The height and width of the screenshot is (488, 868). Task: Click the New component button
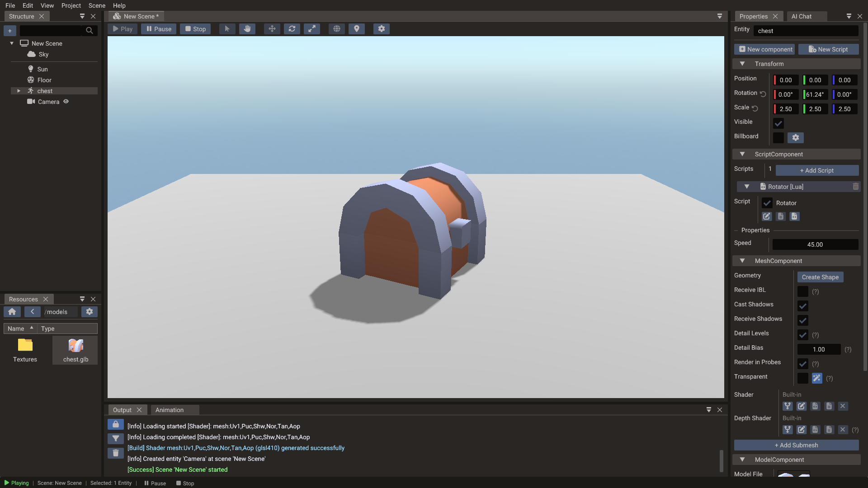click(x=764, y=49)
